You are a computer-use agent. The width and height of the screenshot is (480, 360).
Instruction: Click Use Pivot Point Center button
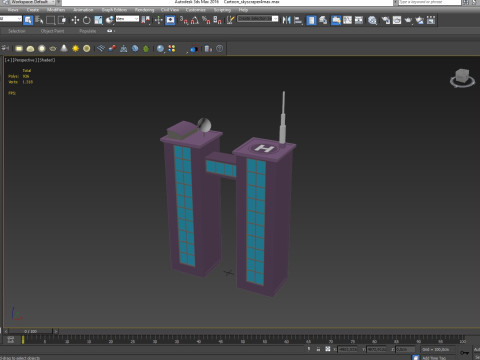tap(145, 20)
